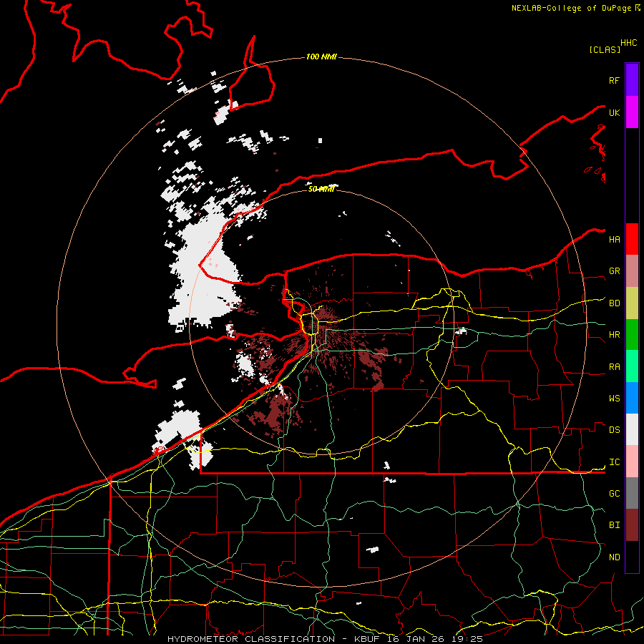The image size is (644, 644).
Task: Click the 100 NMI range ring label
Action: (321, 57)
